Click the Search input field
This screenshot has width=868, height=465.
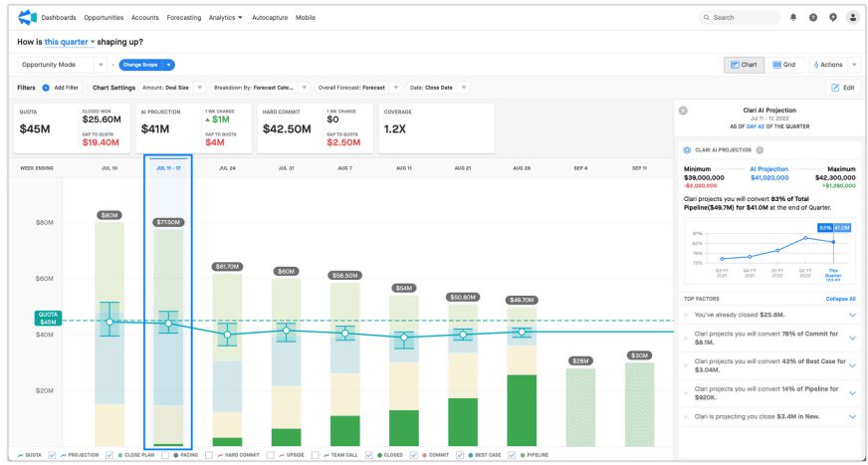coord(741,18)
